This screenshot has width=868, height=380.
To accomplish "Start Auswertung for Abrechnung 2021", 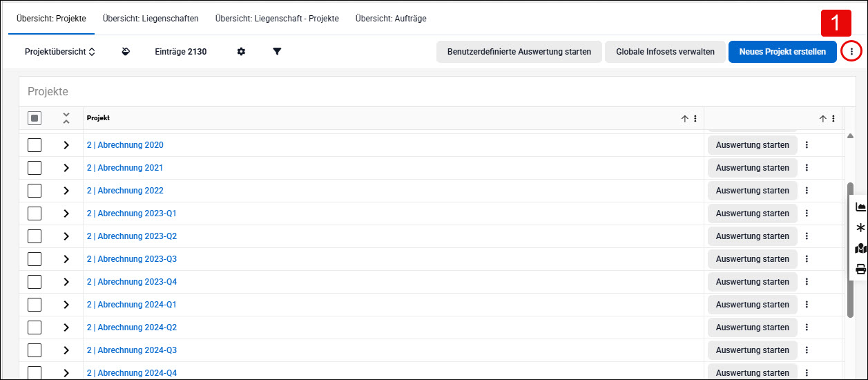I will (753, 168).
